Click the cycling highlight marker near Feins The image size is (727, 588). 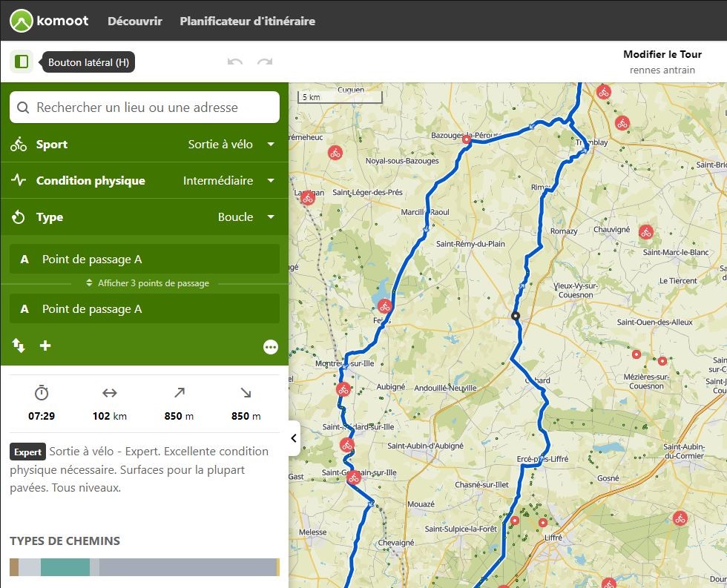pyautogui.click(x=384, y=305)
